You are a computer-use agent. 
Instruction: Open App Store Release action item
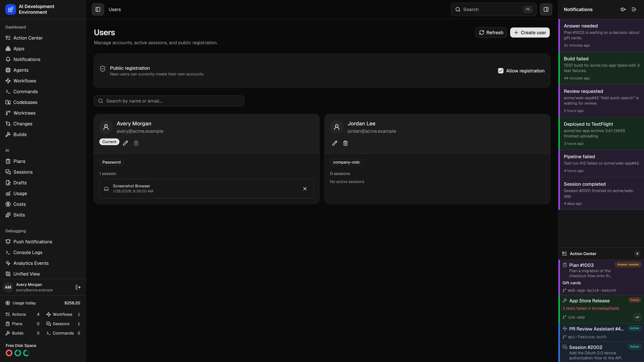pyautogui.click(x=601, y=309)
